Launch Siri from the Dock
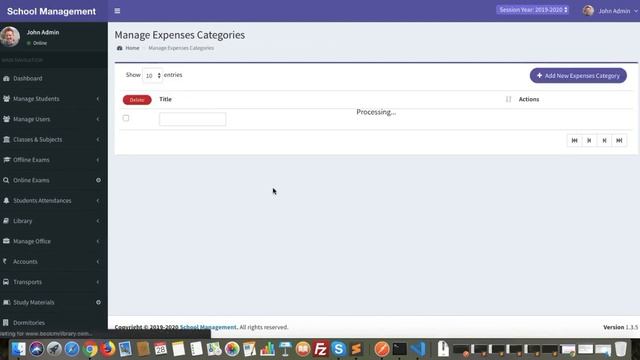Image resolution: width=640 pixels, height=360 pixels. (x=36, y=349)
